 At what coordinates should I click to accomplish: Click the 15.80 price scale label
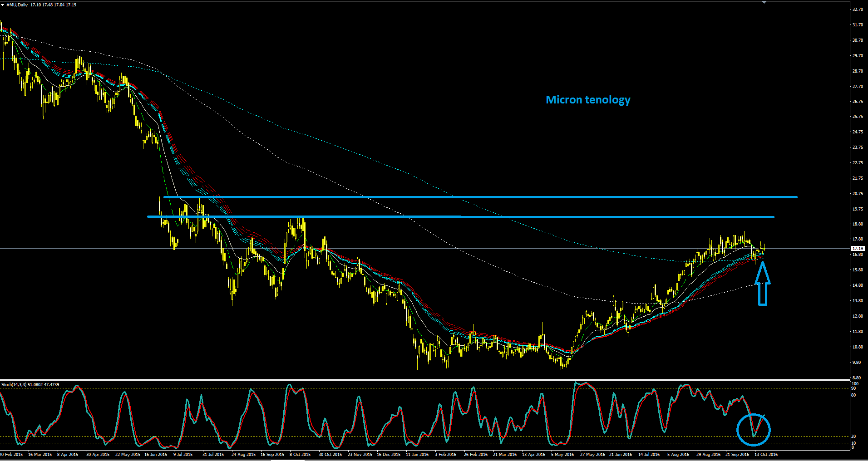pyautogui.click(x=858, y=270)
